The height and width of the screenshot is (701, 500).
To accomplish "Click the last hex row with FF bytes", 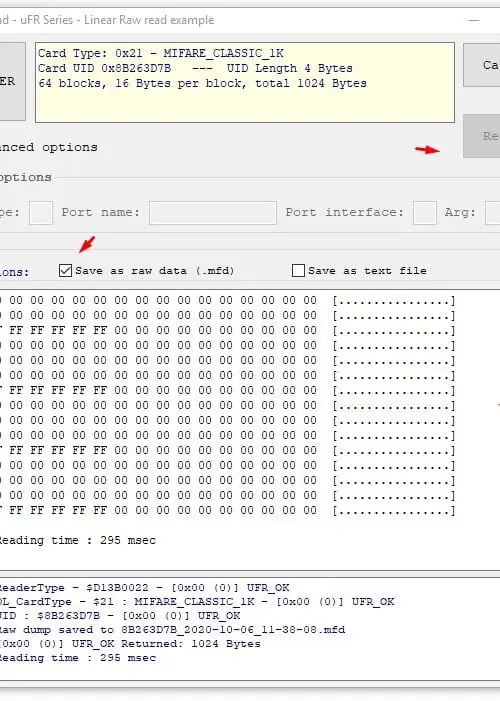I will 227,510.
